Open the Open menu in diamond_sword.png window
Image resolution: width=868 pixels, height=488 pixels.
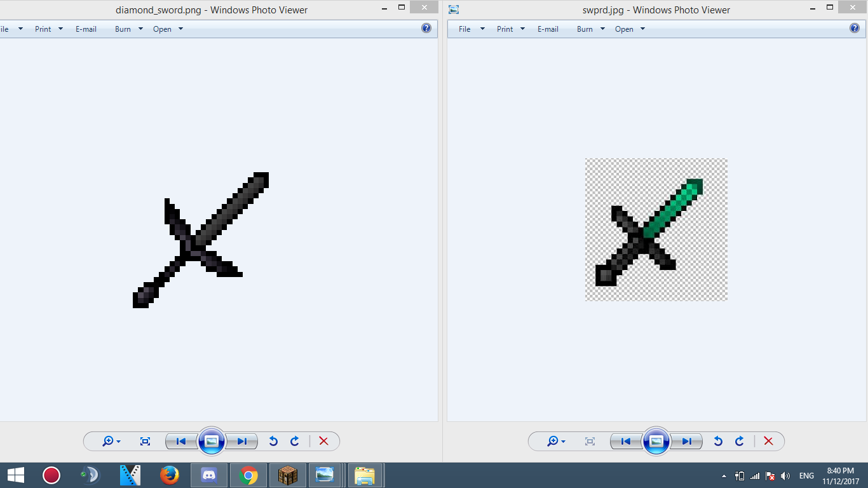162,29
